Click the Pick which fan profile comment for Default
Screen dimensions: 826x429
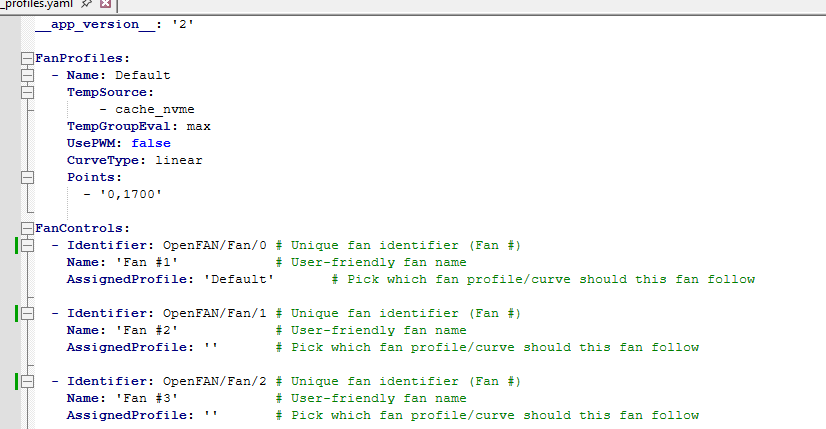click(x=544, y=279)
